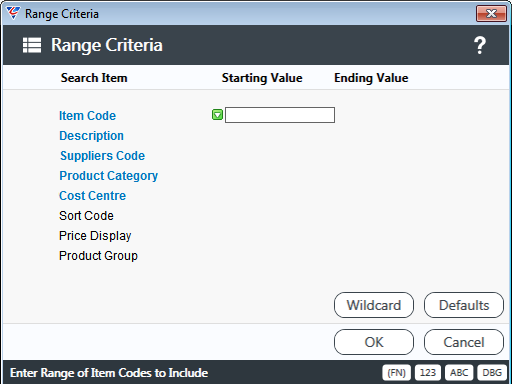Open the green dropdown arrow beside Item Code
The image size is (512, 384).
click(217, 115)
